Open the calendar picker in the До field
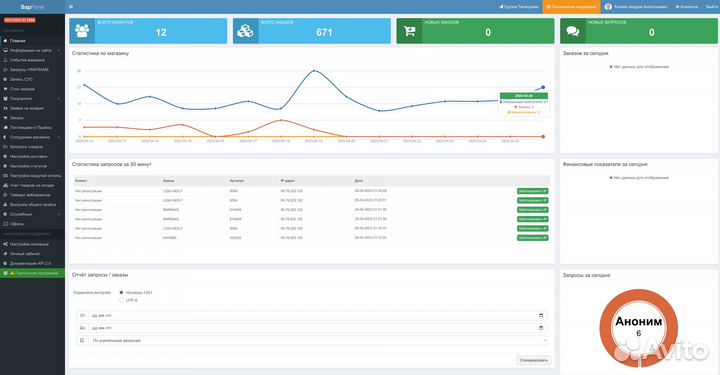Viewport: 720px width, 375px height. pyautogui.click(x=541, y=328)
